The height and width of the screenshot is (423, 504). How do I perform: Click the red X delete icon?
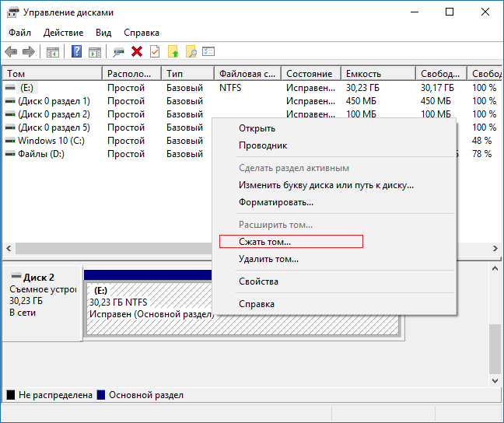pos(137,51)
